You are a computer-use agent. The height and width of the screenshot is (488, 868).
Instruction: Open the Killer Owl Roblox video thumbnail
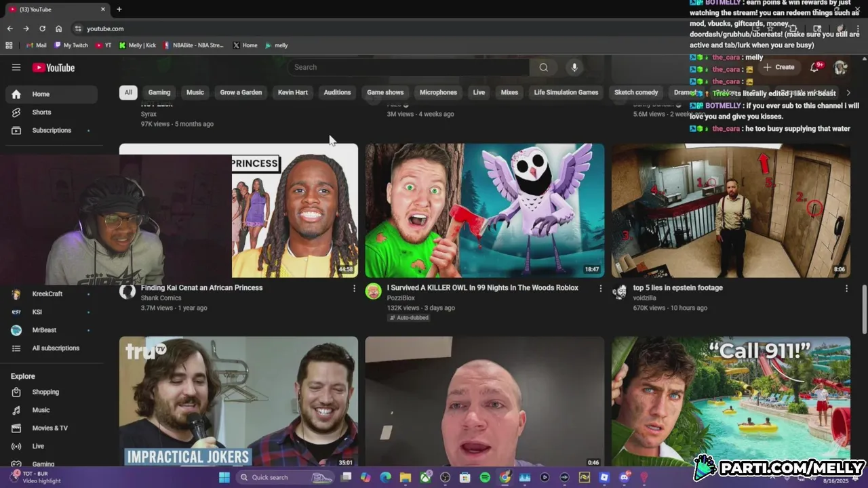[485, 210]
